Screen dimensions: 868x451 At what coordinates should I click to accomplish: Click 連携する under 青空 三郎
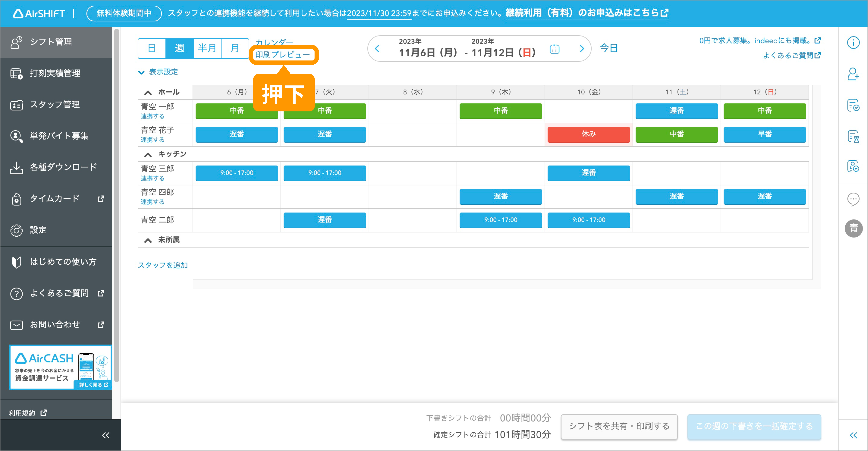(x=152, y=178)
